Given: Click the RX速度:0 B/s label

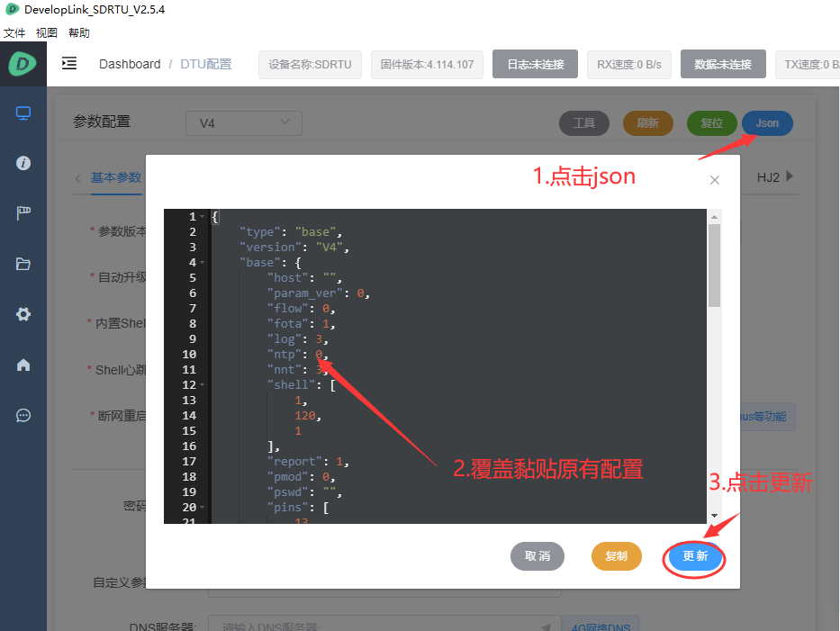Looking at the screenshot, I should click(x=629, y=64).
